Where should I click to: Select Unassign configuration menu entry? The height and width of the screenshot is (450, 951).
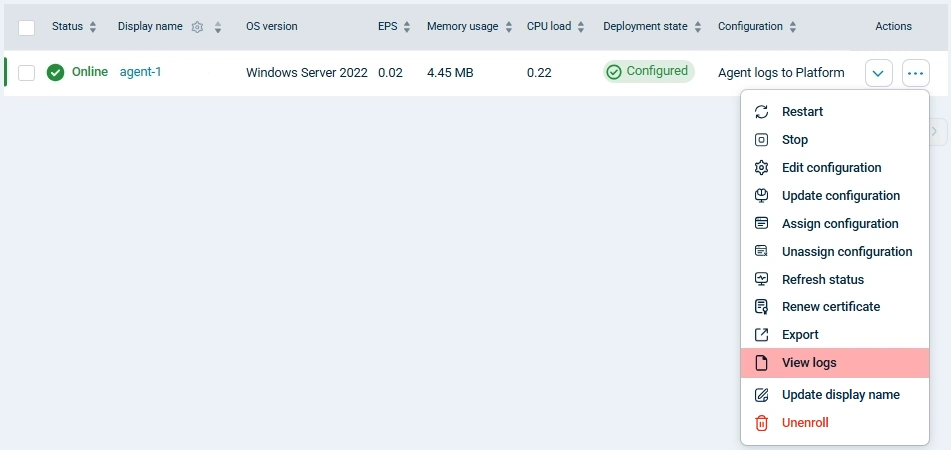(x=835, y=251)
